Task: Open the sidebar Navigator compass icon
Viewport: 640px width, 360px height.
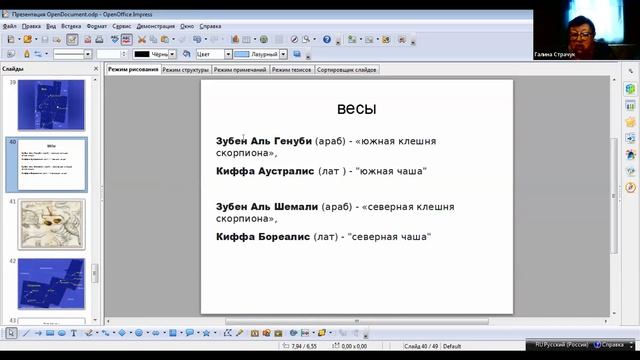Action: coord(631,187)
